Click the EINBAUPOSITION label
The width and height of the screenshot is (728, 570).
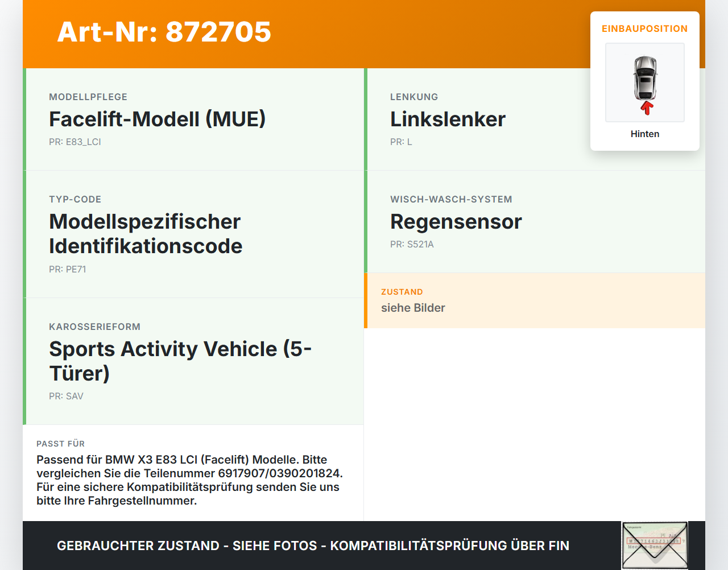(645, 28)
